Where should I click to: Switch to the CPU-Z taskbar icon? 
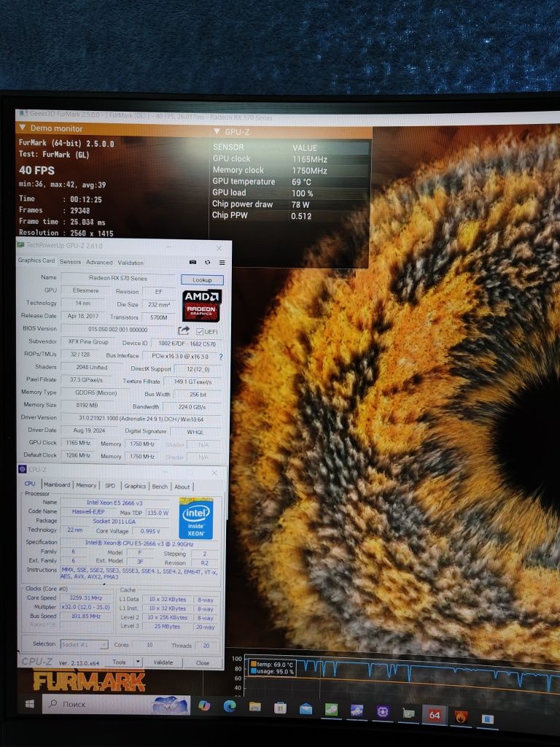pos(383,712)
